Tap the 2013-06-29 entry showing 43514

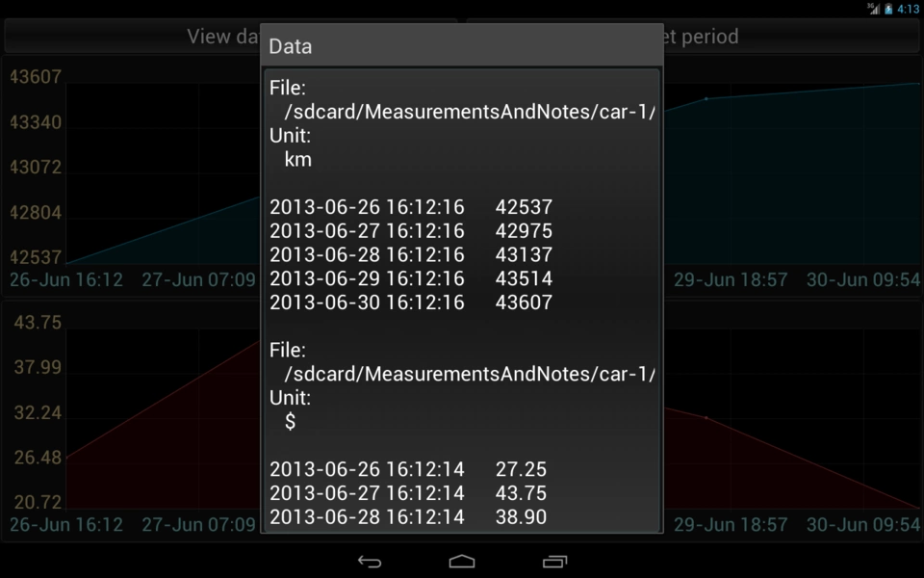pyautogui.click(x=411, y=278)
